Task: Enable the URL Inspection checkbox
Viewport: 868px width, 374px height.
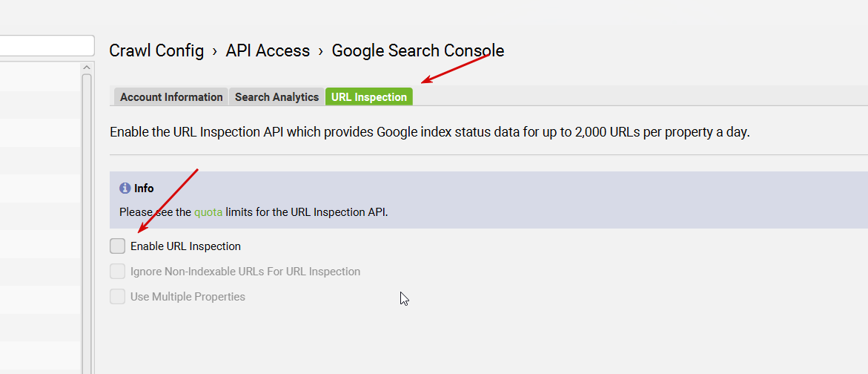Action: tap(117, 246)
